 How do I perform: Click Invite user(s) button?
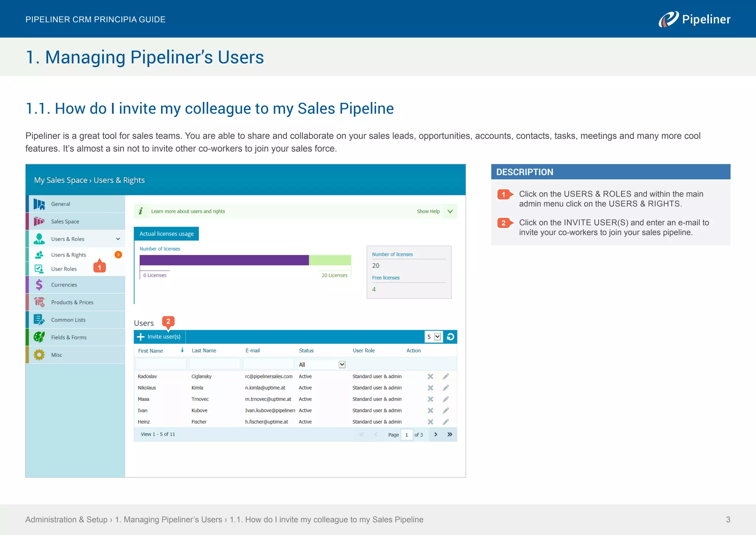[x=159, y=337]
